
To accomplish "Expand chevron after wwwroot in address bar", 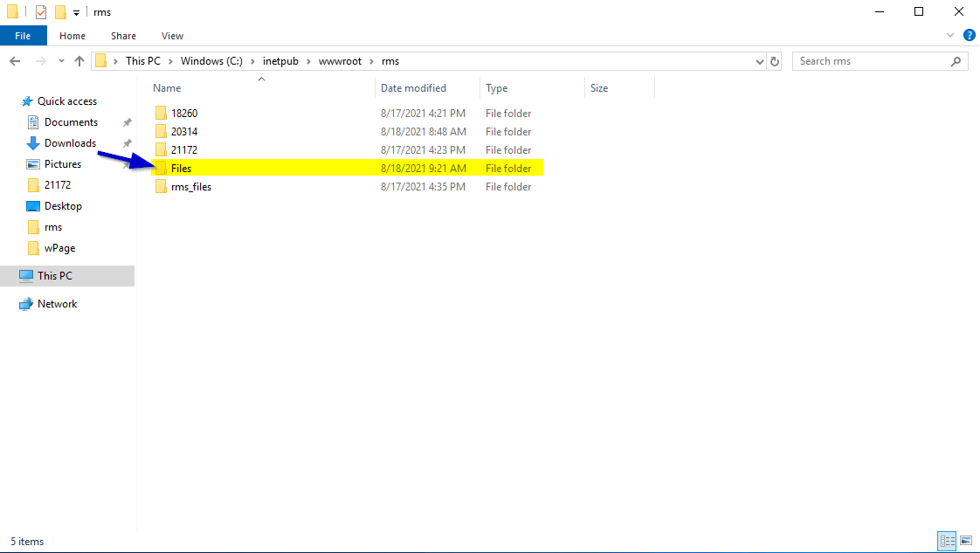I will 372,61.
